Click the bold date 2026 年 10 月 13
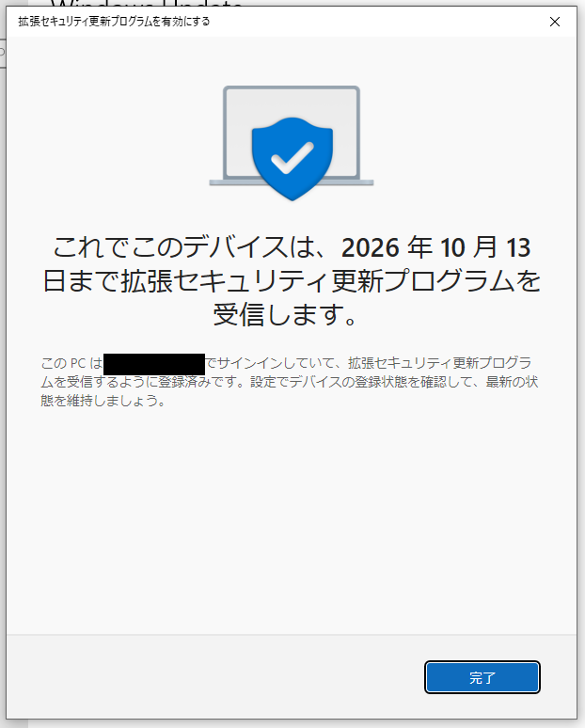This screenshot has width=585, height=728. tap(436, 247)
